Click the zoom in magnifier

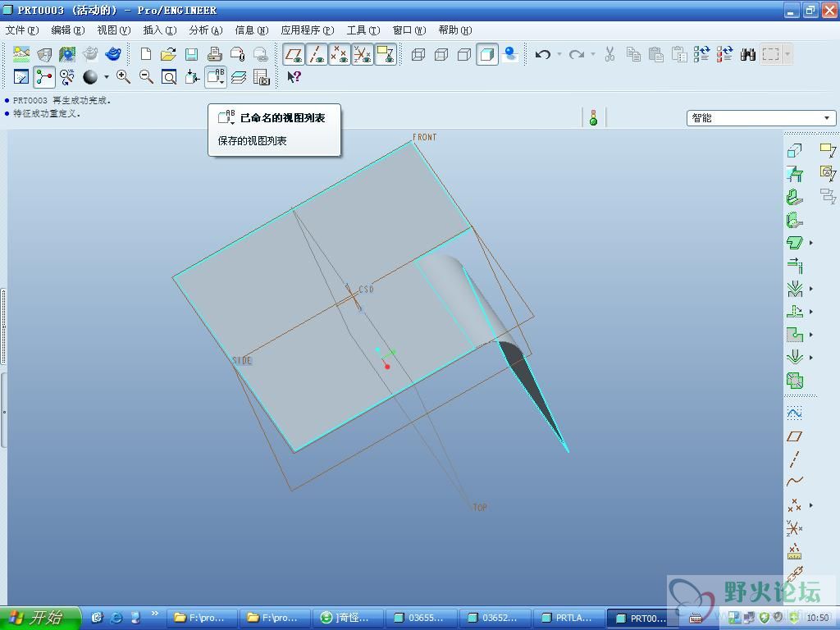(x=123, y=77)
